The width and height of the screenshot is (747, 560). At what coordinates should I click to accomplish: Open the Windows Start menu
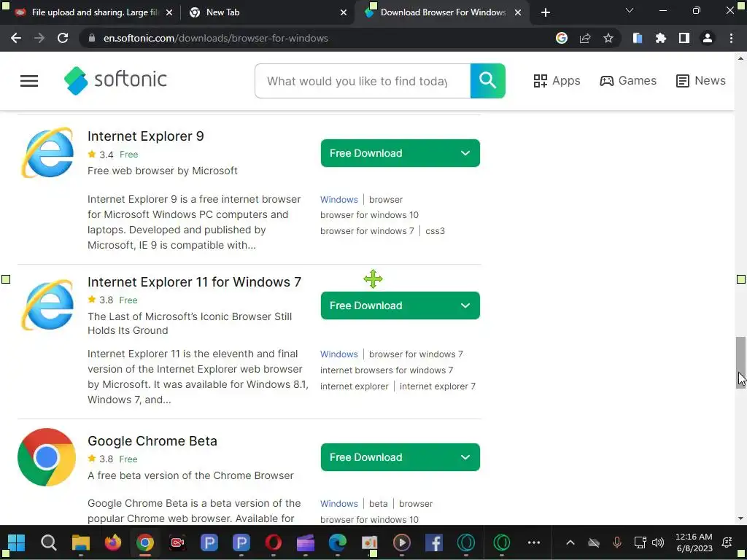click(16, 542)
